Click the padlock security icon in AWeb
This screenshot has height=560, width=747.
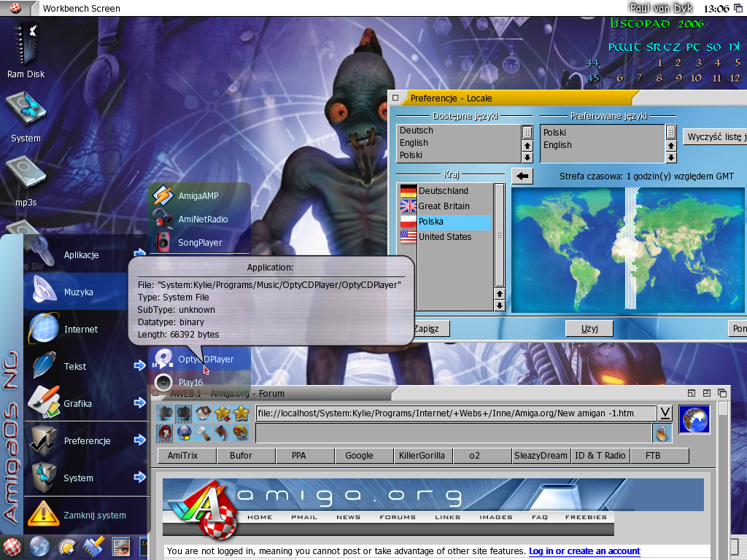coord(662,433)
